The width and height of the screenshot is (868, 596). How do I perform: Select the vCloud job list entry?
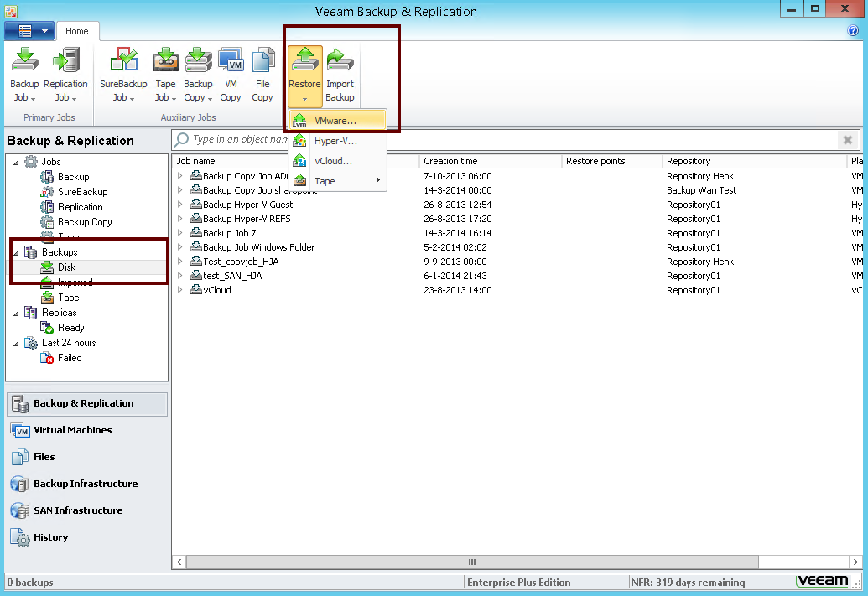(x=217, y=290)
